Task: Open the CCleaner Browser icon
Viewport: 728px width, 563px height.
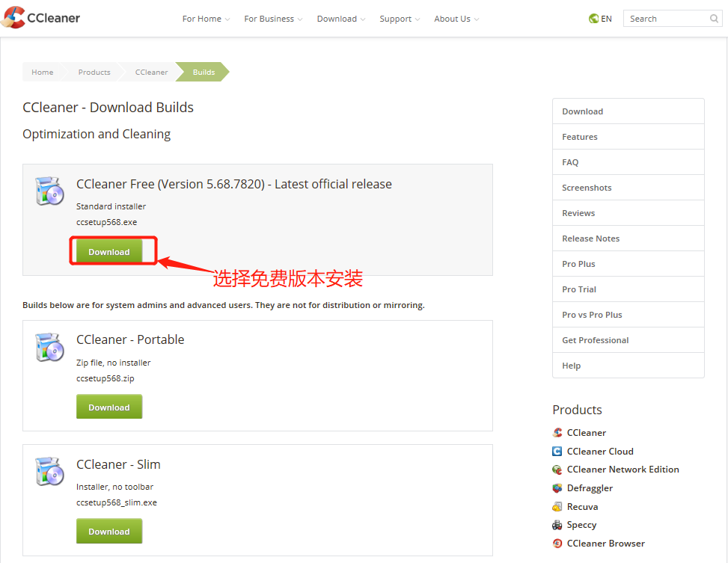Action: tap(557, 544)
